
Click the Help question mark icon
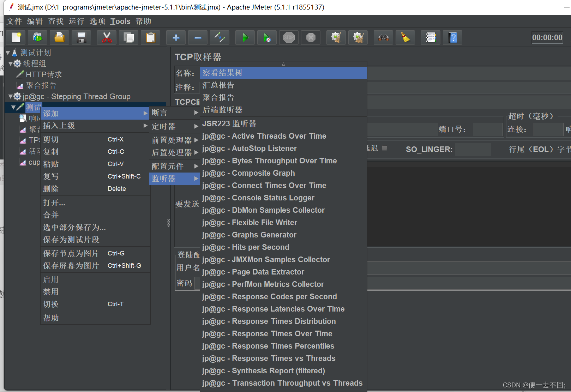pyautogui.click(x=452, y=37)
